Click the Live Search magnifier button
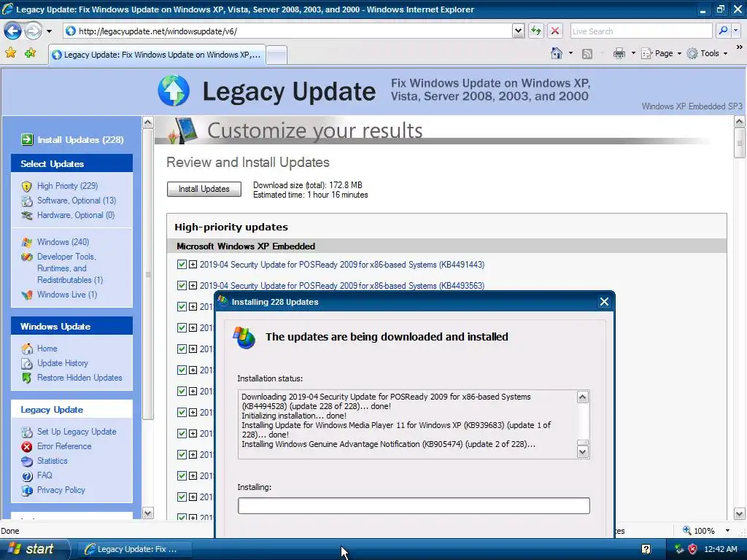The image size is (747, 560). pyautogui.click(x=723, y=31)
